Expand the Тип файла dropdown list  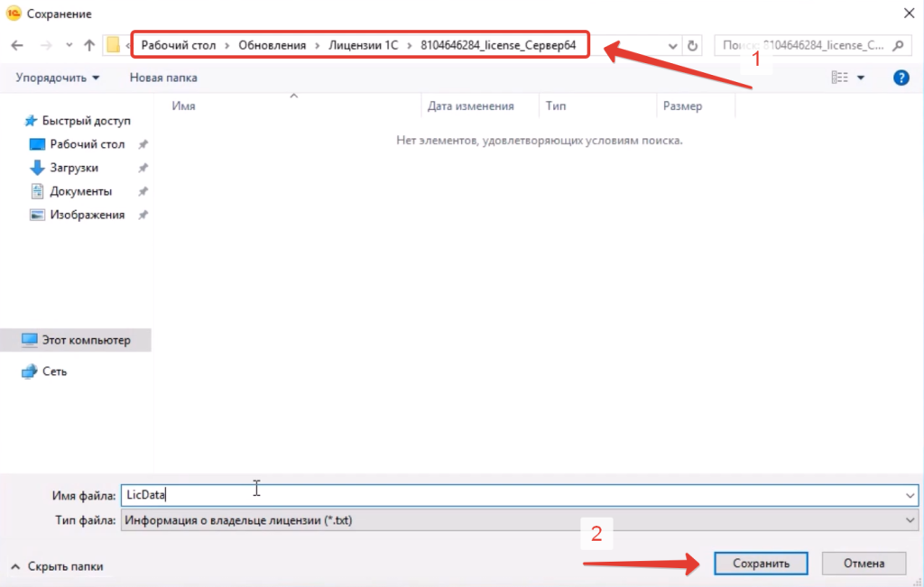909,520
